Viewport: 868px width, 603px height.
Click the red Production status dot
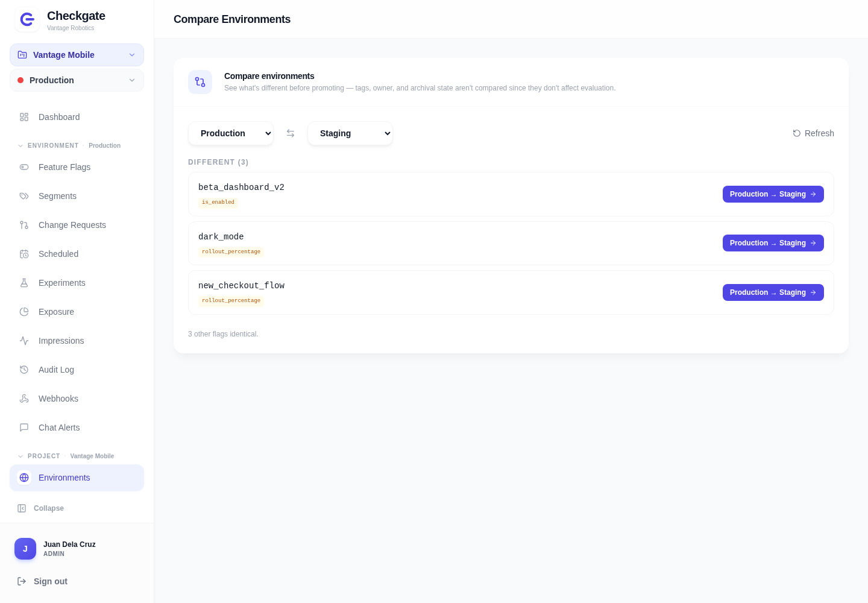click(x=20, y=80)
